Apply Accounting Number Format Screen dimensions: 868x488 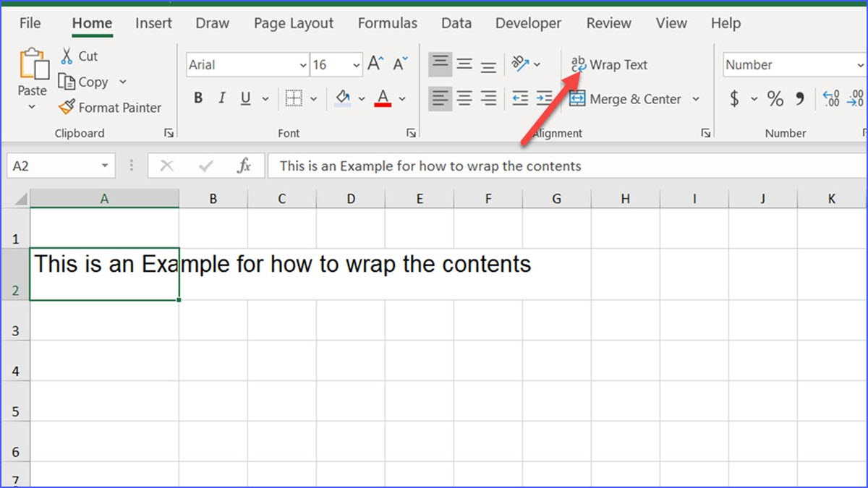click(733, 98)
